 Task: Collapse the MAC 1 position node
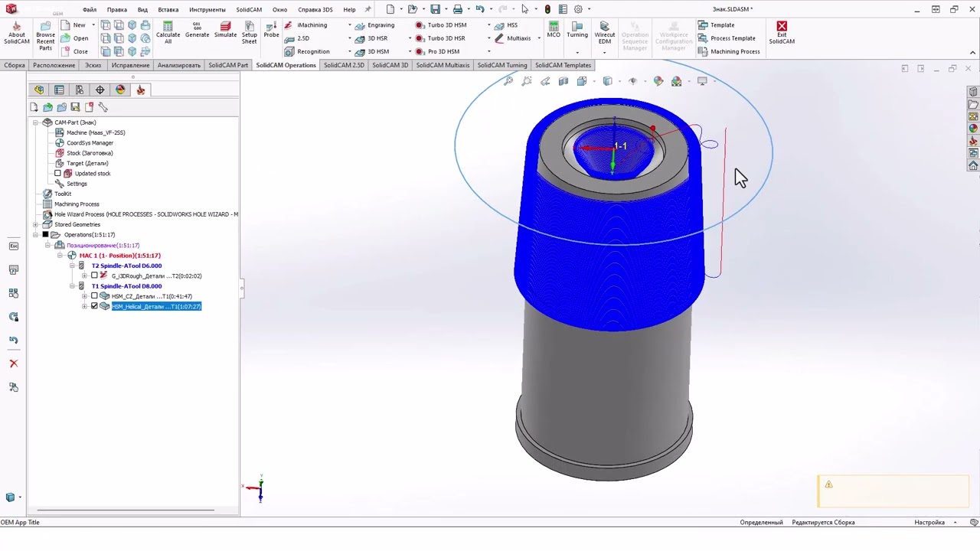pyautogui.click(x=60, y=256)
